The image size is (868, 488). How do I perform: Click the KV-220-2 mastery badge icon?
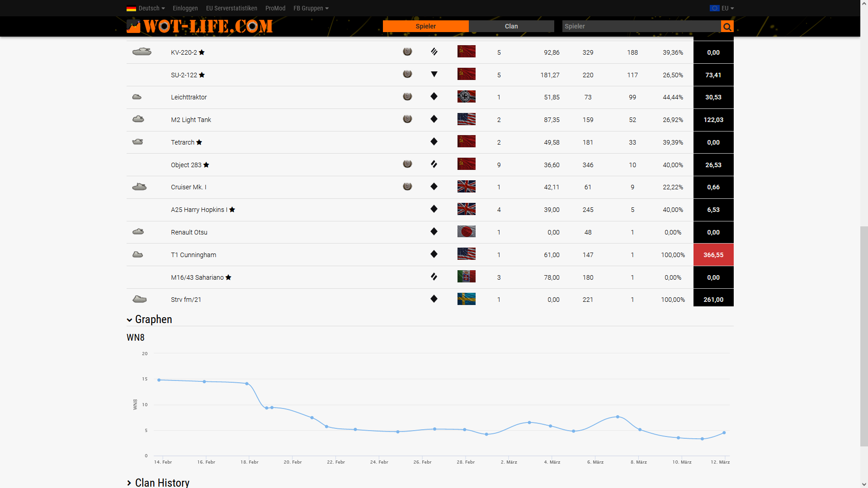point(407,52)
